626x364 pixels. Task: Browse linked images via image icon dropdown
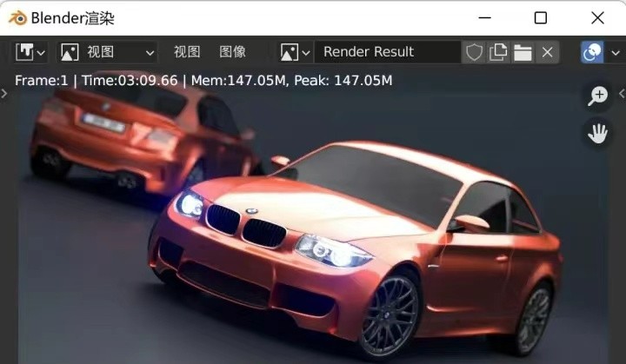click(295, 52)
